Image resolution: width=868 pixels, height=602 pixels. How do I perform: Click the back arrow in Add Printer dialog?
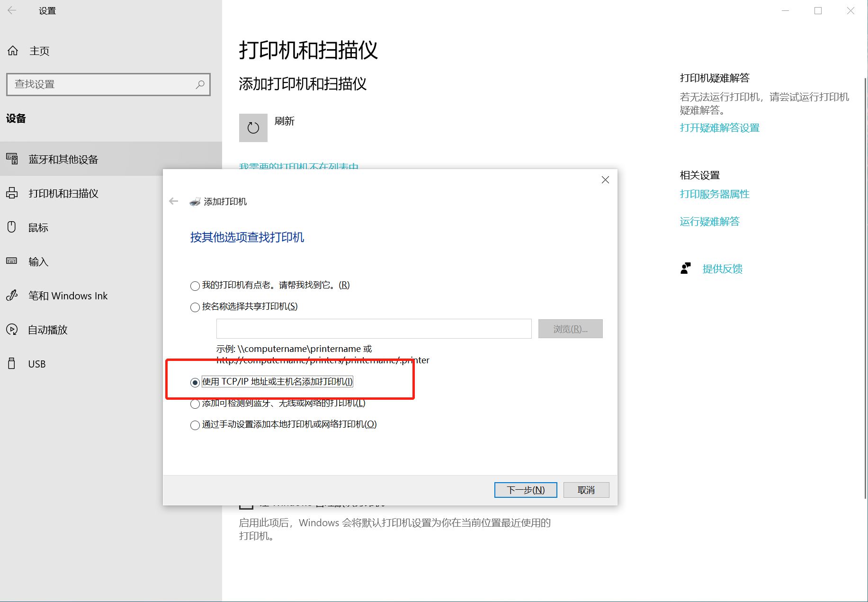click(x=174, y=201)
